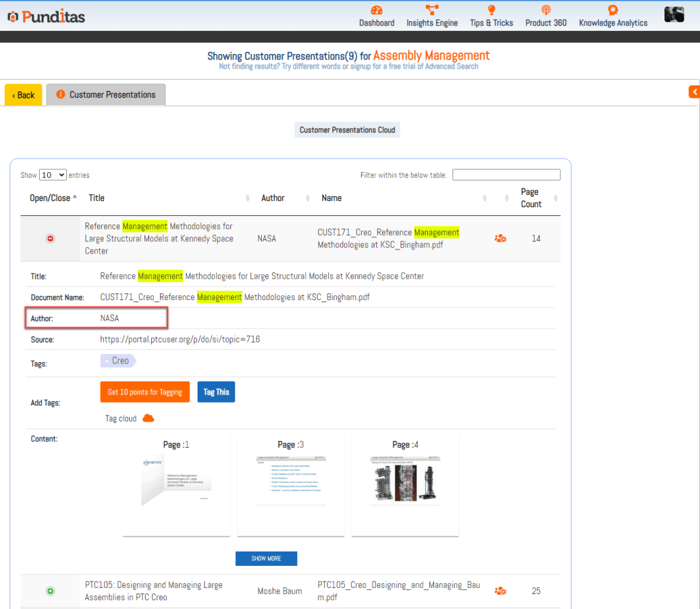Open the Show entries count dropdown
Viewport: 700px width, 609px height.
coord(53,175)
